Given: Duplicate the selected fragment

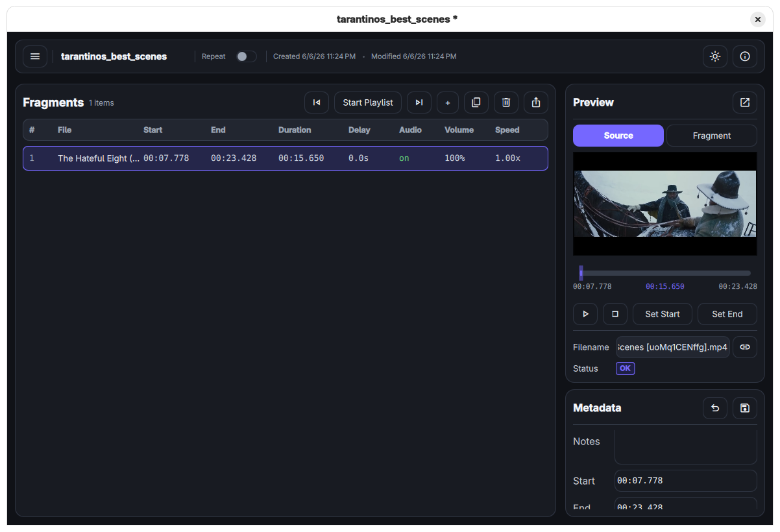Looking at the screenshot, I should pos(476,103).
